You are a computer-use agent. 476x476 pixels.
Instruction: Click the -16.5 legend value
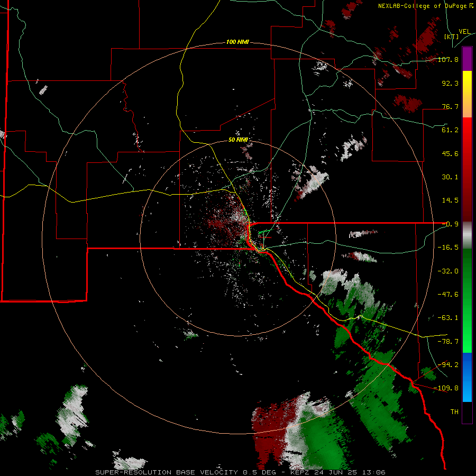coord(448,248)
